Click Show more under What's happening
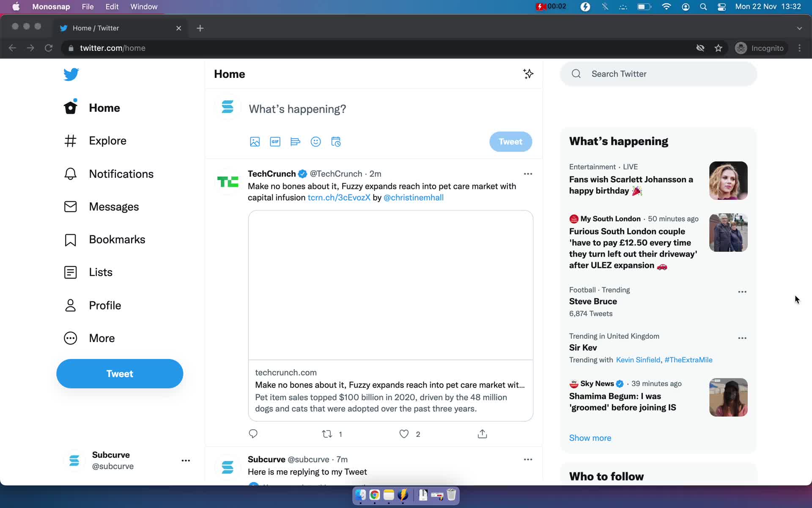The width and height of the screenshot is (812, 508). coord(590,438)
